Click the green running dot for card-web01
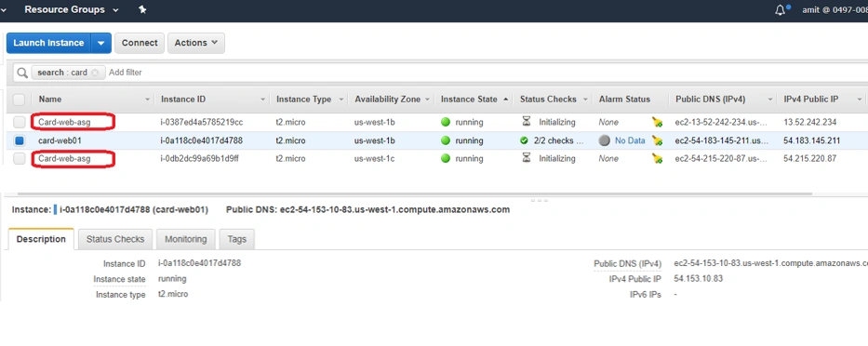 tap(446, 140)
